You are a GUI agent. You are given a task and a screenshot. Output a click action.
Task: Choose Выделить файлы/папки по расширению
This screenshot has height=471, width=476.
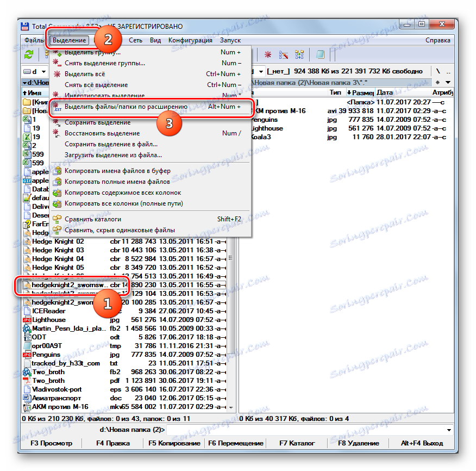click(x=151, y=107)
